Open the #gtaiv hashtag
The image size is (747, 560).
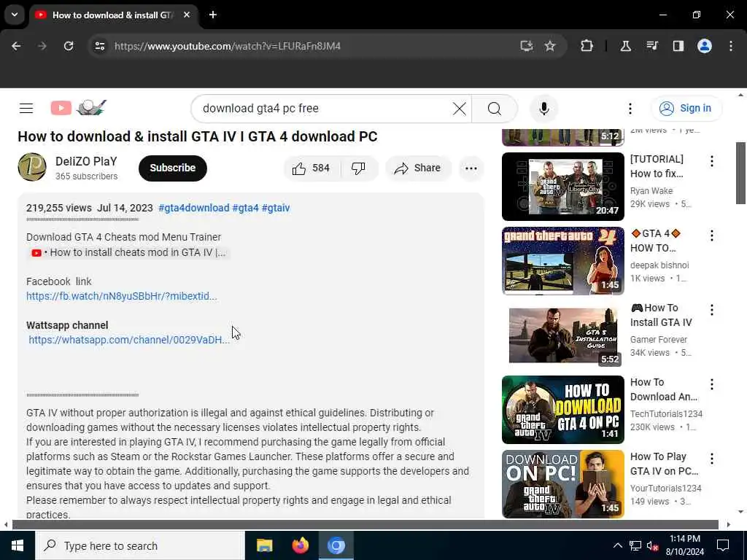[276, 208]
